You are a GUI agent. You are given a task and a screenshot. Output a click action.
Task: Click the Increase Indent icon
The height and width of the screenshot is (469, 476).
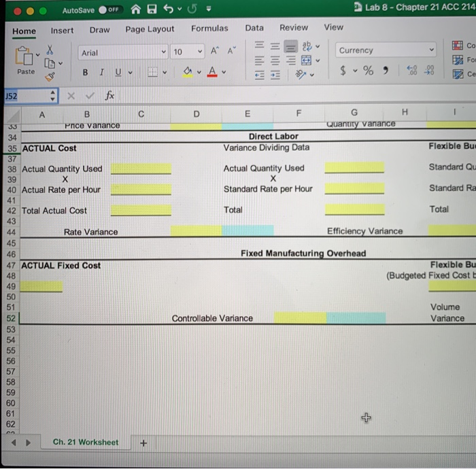275,75
